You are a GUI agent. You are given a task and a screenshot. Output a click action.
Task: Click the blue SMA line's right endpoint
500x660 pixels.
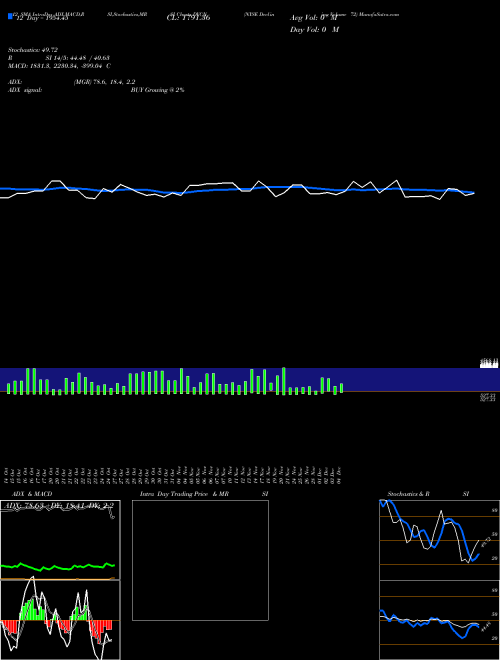(x=473, y=193)
